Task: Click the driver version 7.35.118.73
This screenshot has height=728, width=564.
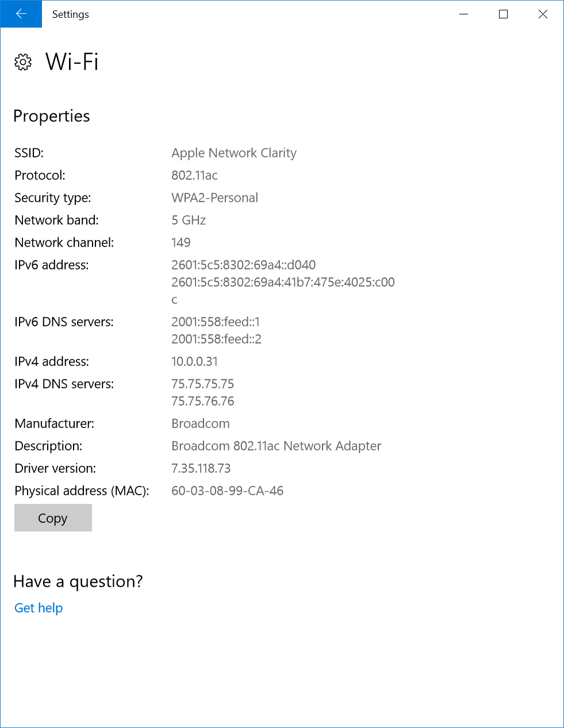Action: [201, 468]
